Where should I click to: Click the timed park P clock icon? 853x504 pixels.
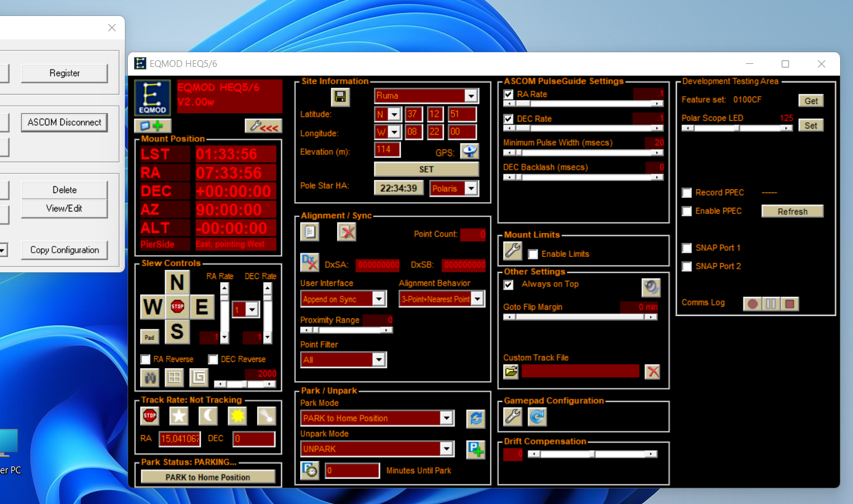(x=310, y=471)
